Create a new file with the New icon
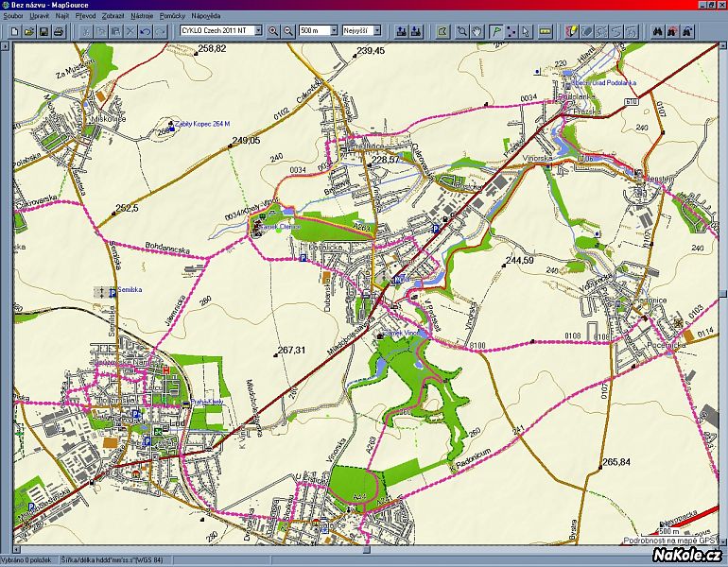 (x=15, y=31)
